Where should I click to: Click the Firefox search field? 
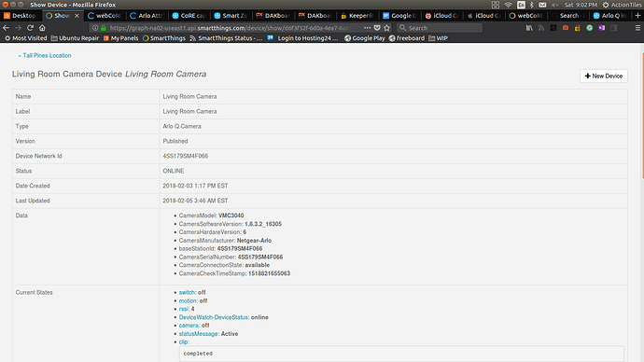[440, 28]
